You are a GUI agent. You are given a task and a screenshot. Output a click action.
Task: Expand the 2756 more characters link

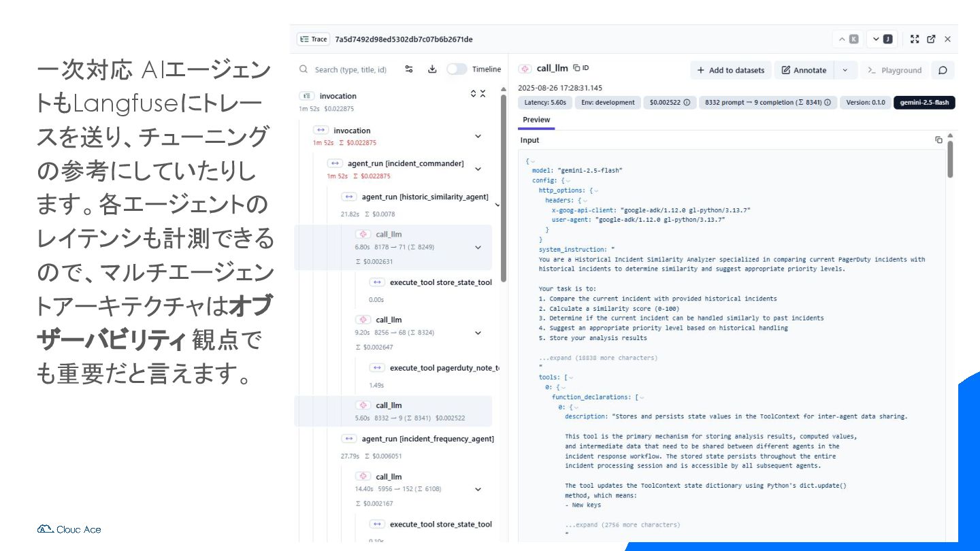pyautogui.click(x=622, y=525)
